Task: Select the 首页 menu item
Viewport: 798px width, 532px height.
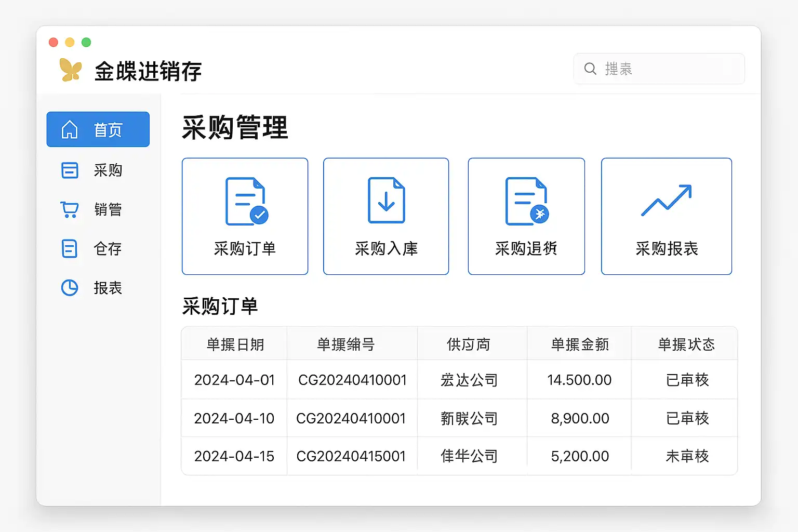Action: point(98,129)
